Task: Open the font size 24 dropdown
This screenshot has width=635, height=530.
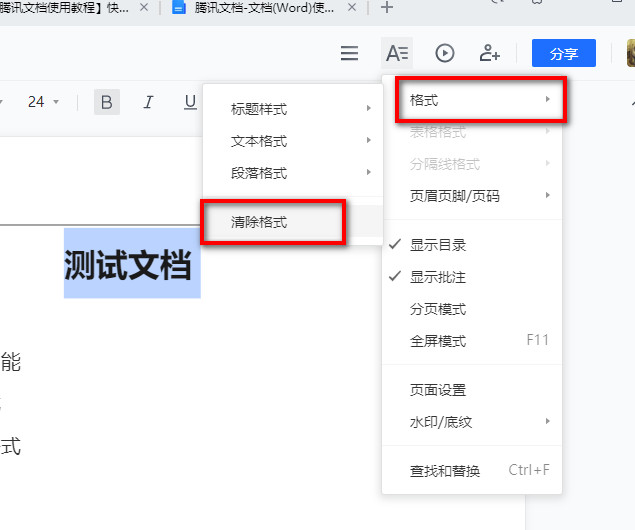Action: coord(43,102)
